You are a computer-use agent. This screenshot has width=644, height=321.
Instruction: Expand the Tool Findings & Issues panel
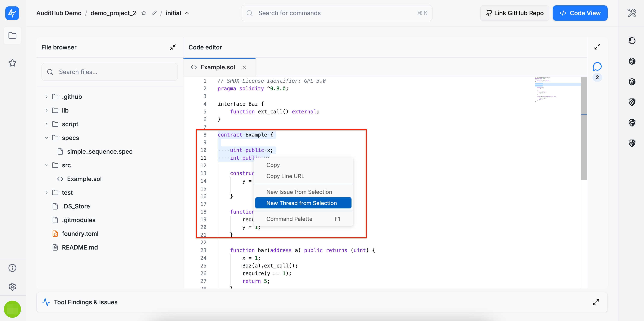(x=596, y=302)
